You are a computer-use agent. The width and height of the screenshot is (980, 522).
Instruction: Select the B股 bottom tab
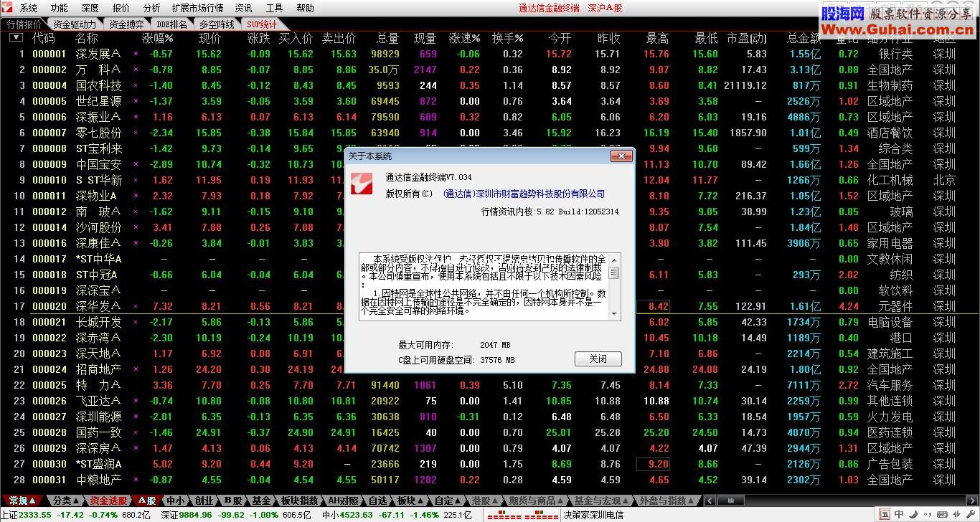click(232, 500)
